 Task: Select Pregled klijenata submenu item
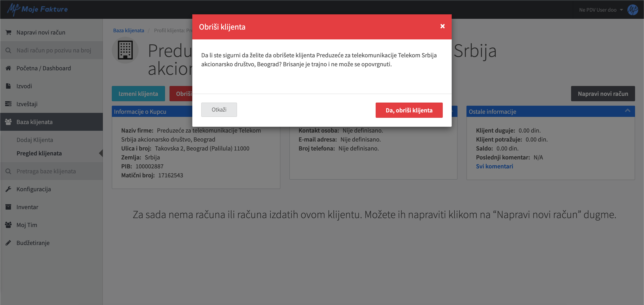(x=39, y=153)
